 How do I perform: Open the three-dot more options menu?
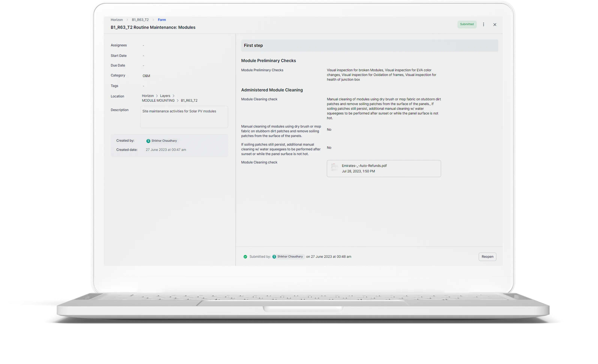[x=483, y=25]
